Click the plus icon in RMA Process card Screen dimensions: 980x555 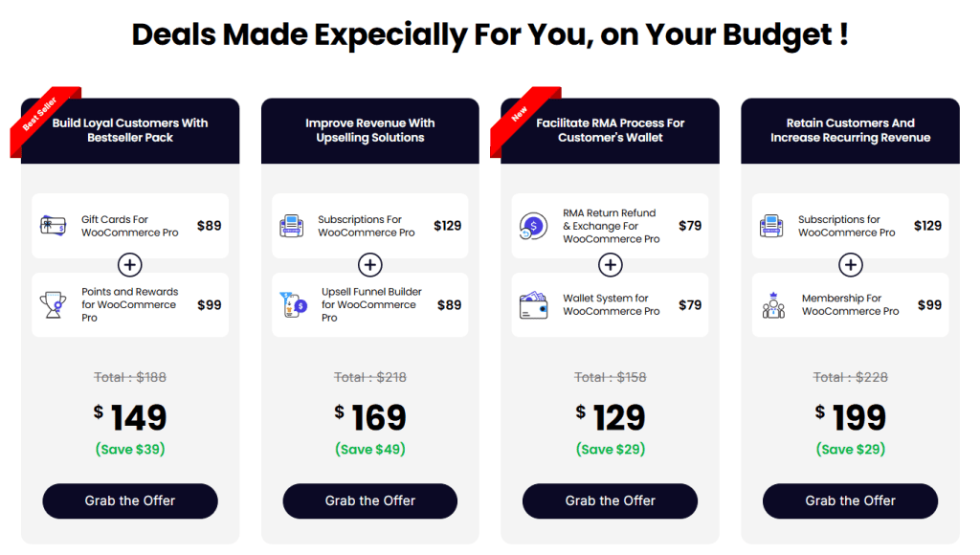coord(611,265)
